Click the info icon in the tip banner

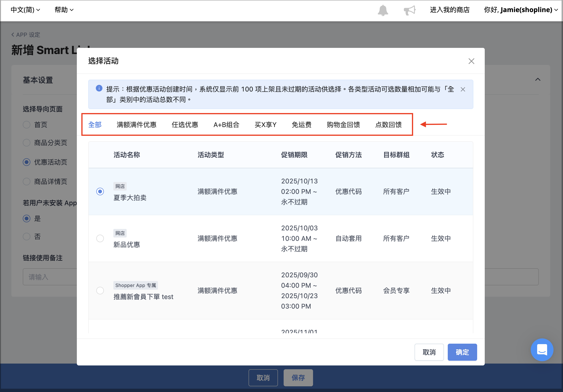[99, 88]
